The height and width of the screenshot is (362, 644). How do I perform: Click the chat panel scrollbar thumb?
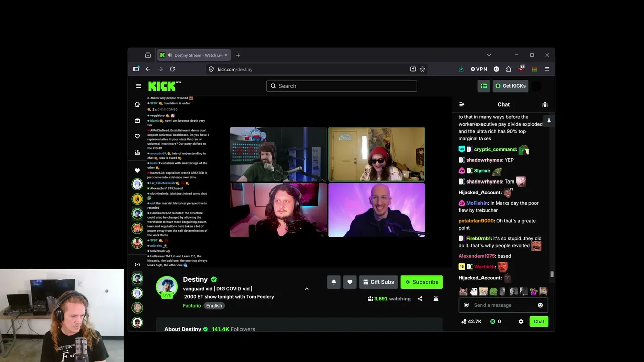tap(552, 274)
